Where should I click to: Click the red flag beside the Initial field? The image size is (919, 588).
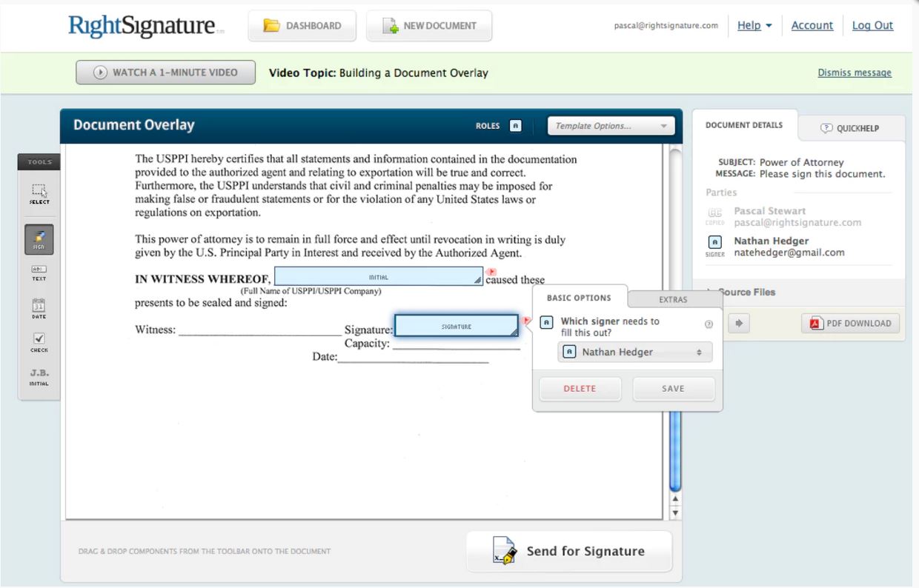click(x=491, y=273)
